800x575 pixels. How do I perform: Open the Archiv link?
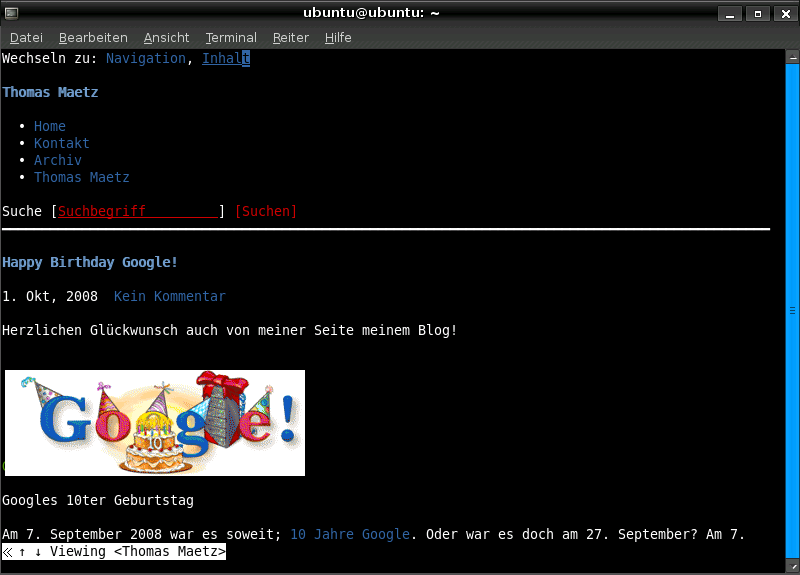(58, 160)
